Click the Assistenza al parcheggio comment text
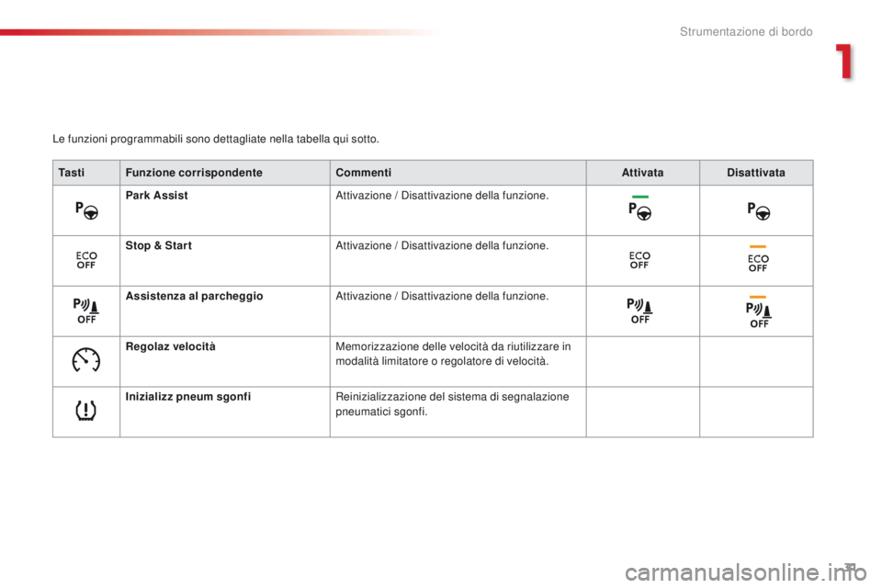This screenshot has width=882, height=588. pos(442,296)
